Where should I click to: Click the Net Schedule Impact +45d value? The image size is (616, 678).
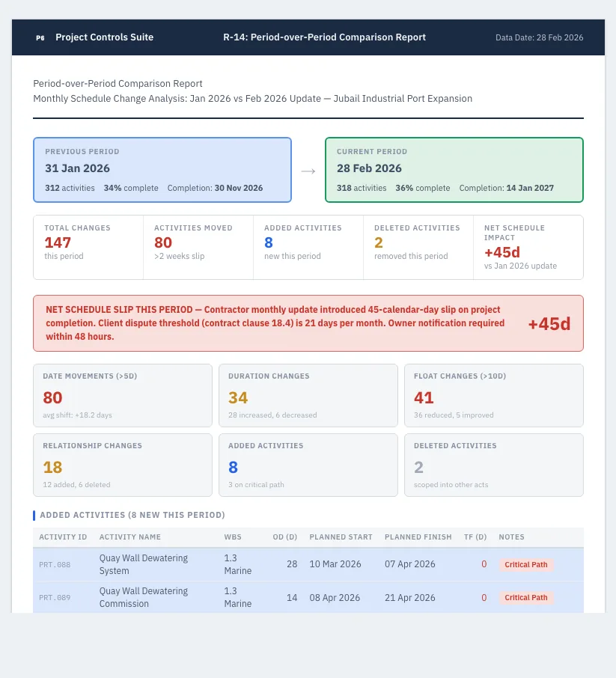click(501, 252)
